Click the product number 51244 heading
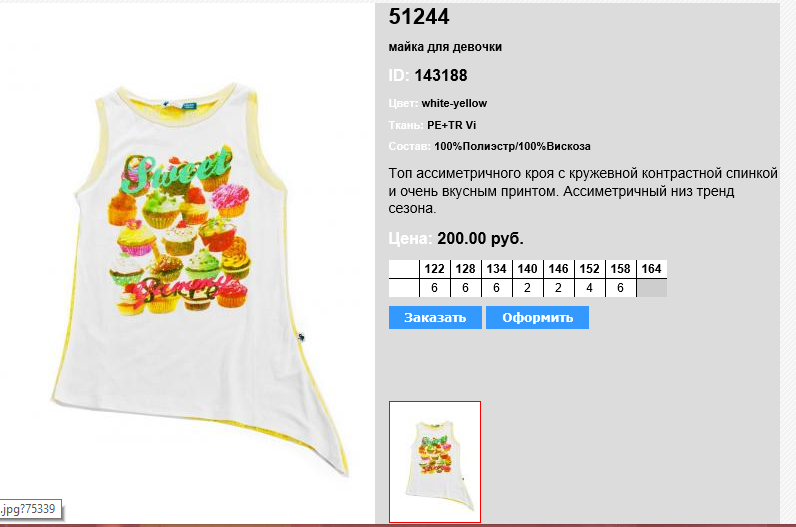This screenshot has width=796, height=527. point(419,17)
